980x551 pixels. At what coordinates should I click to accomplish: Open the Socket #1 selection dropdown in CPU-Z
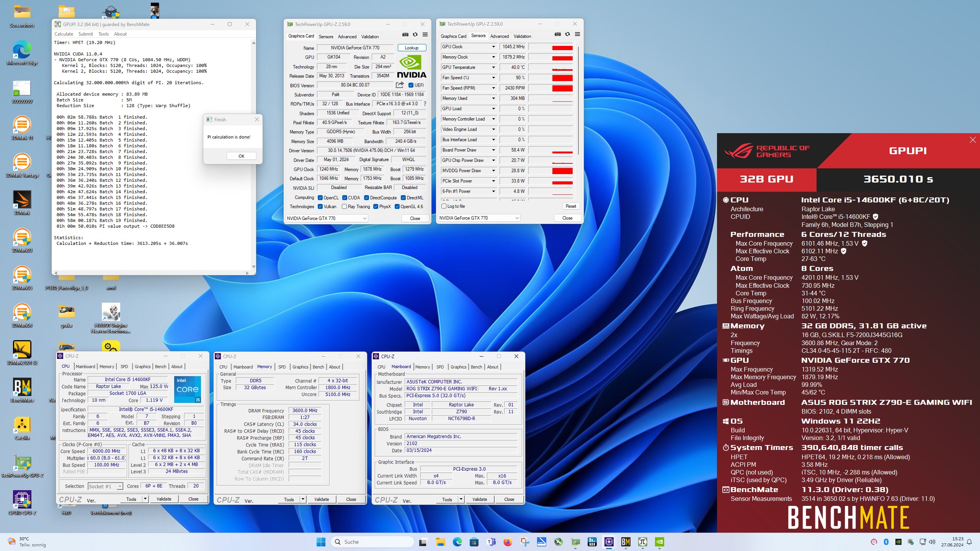tap(105, 486)
